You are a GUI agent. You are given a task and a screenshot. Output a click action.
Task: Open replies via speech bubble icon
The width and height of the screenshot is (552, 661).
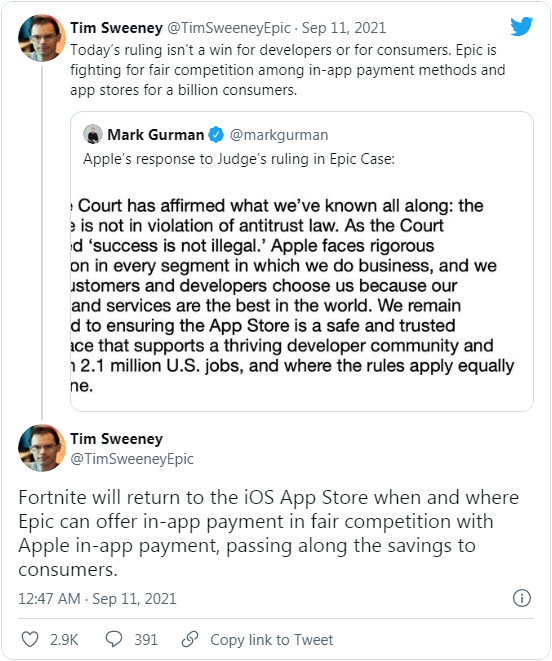[x=114, y=639]
